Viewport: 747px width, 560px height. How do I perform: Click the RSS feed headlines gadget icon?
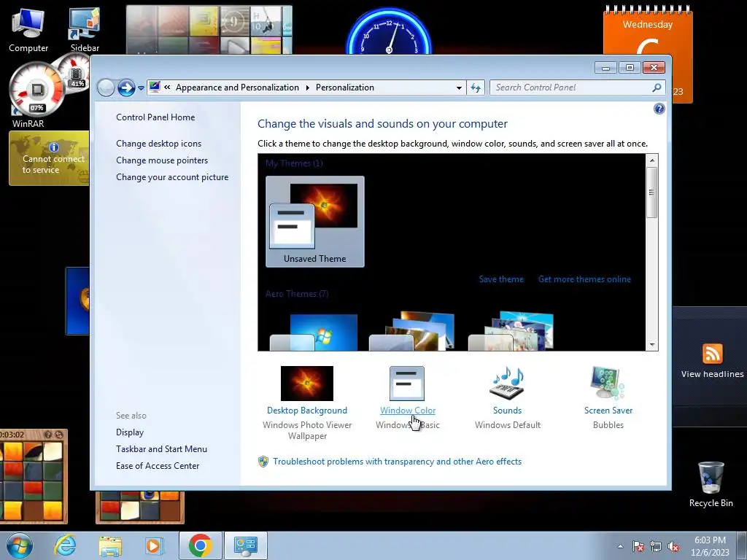(x=712, y=354)
